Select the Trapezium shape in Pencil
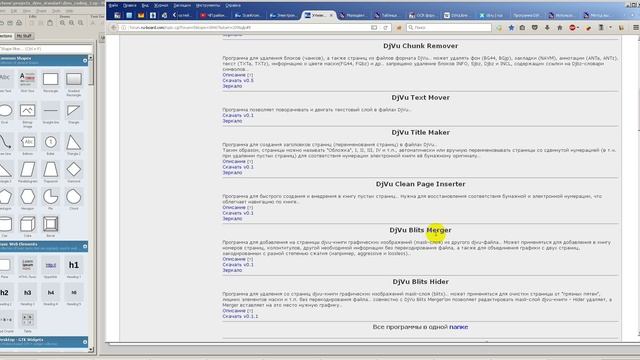Screen dimensions: 640x360 point(51,169)
